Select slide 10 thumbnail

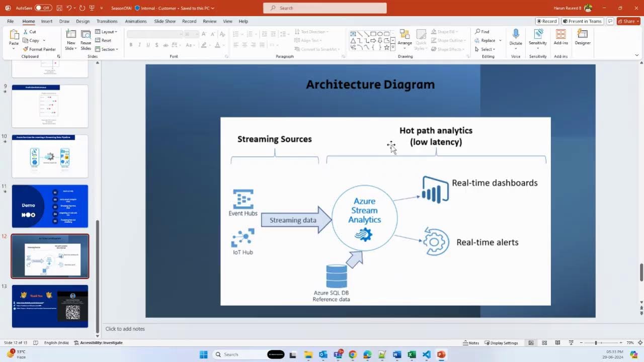tap(50, 156)
